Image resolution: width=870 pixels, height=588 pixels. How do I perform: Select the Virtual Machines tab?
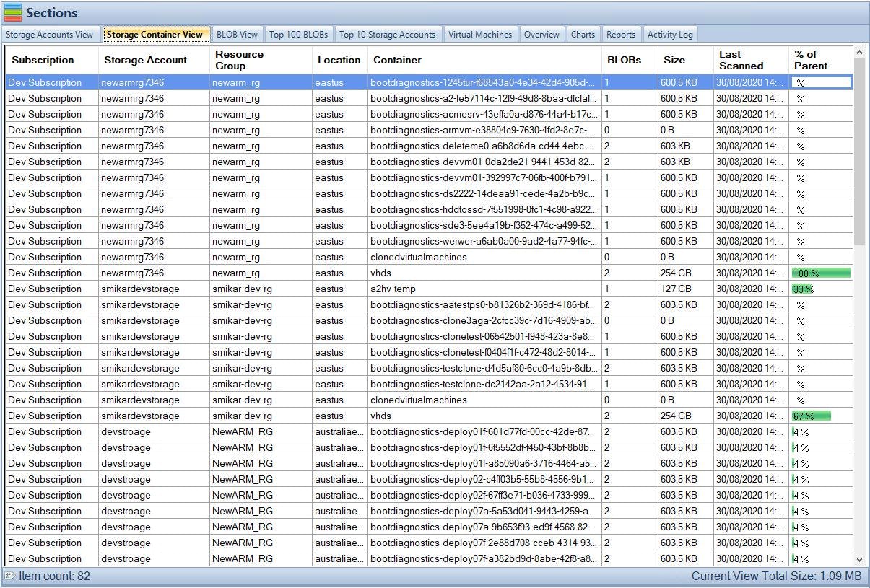(480, 34)
